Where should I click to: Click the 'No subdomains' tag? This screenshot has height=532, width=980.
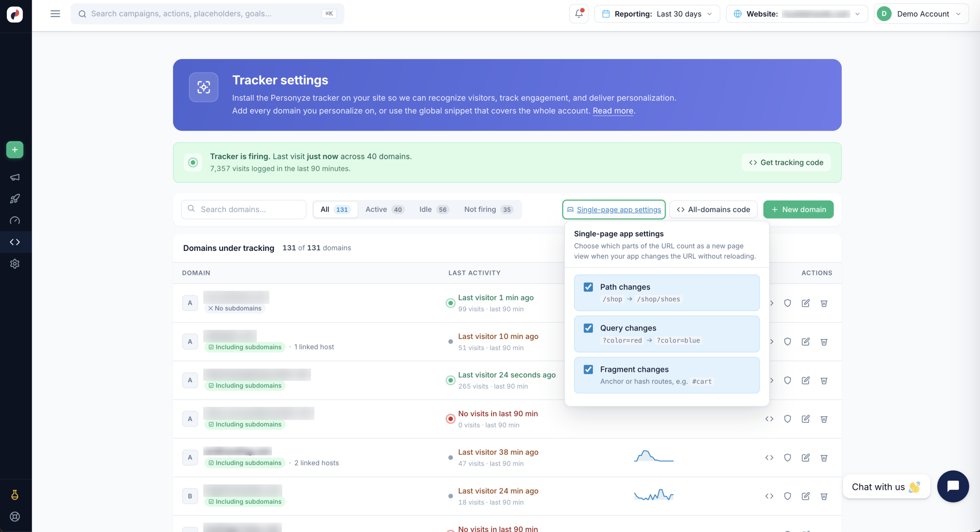click(235, 308)
